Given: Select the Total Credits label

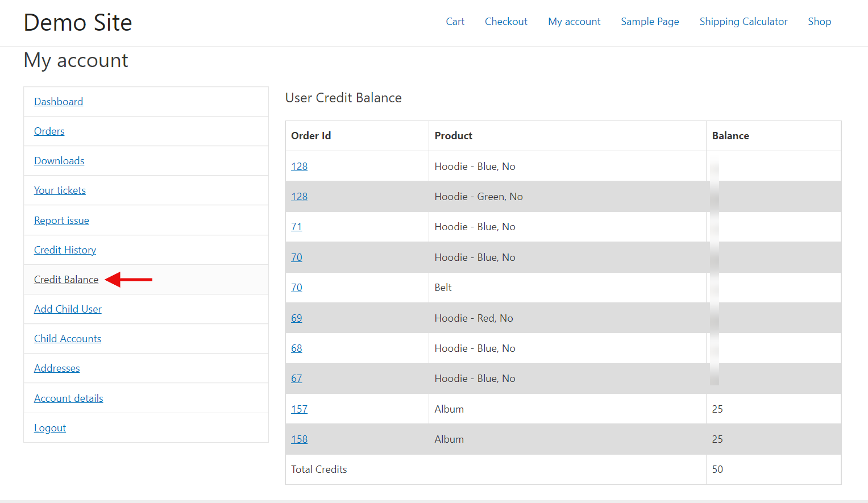Looking at the screenshot, I should tap(319, 469).
